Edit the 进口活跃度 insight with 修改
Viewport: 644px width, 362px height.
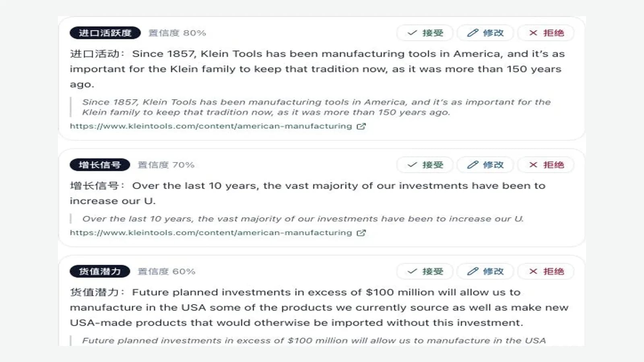click(x=485, y=33)
